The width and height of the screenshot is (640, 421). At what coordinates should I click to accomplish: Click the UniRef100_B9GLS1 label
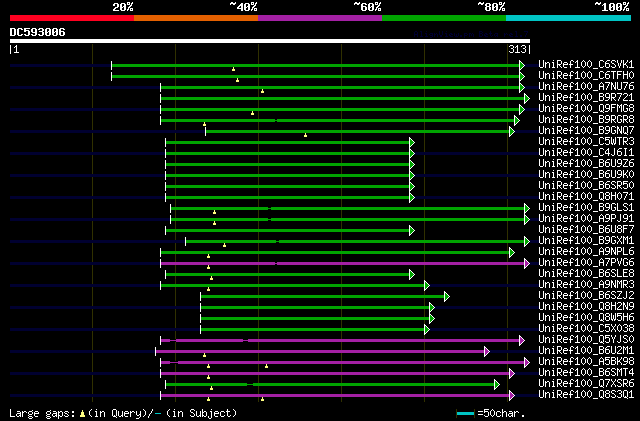[x=586, y=208]
